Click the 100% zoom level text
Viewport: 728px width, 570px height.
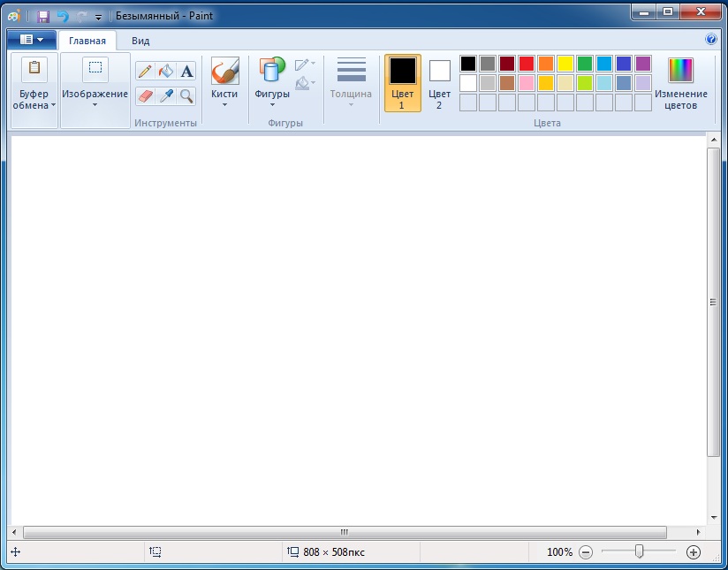pyautogui.click(x=559, y=552)
